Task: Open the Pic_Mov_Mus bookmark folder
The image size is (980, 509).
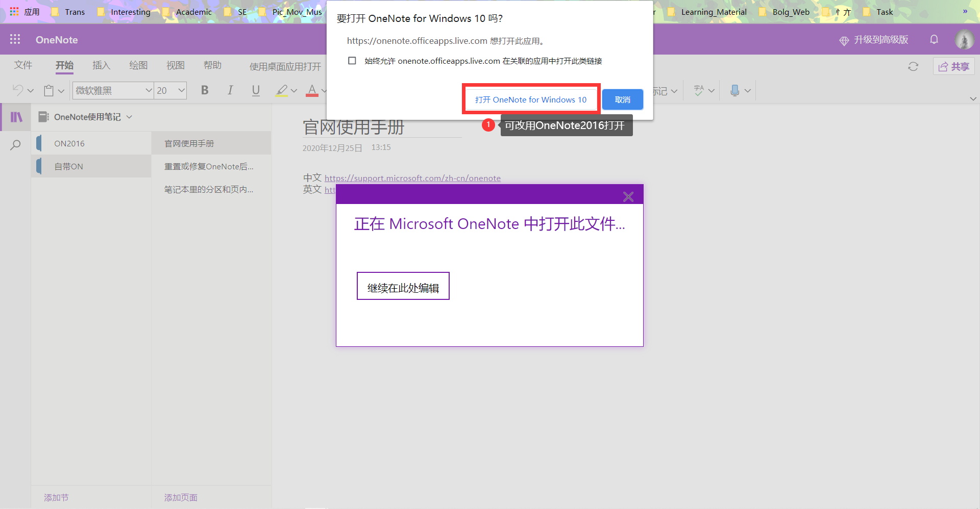Action: 290,12
